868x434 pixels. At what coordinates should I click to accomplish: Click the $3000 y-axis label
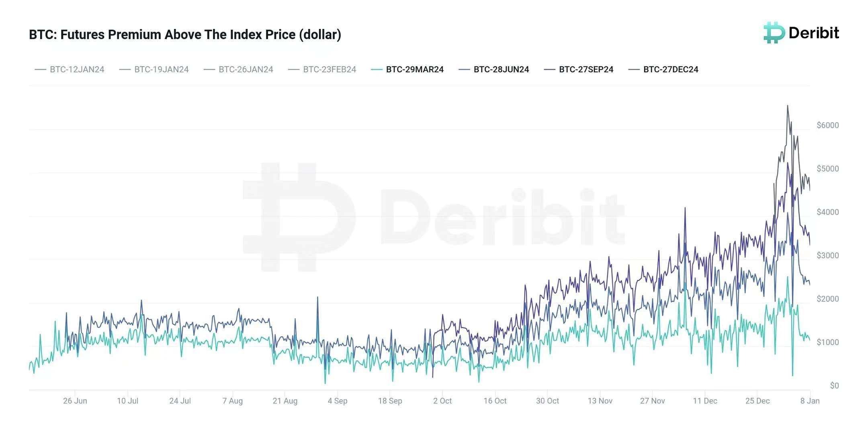click(827, 256)
